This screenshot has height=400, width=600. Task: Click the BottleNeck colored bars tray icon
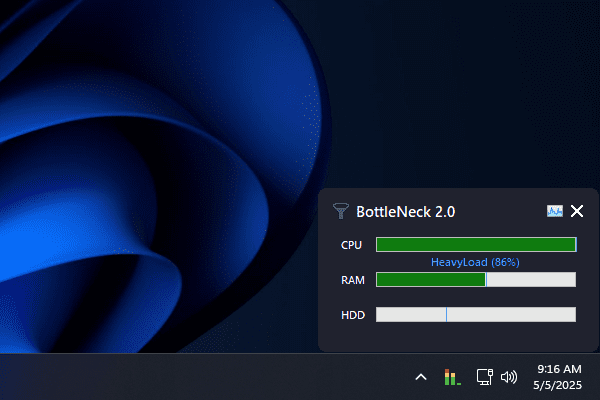[x=452, y=377]
